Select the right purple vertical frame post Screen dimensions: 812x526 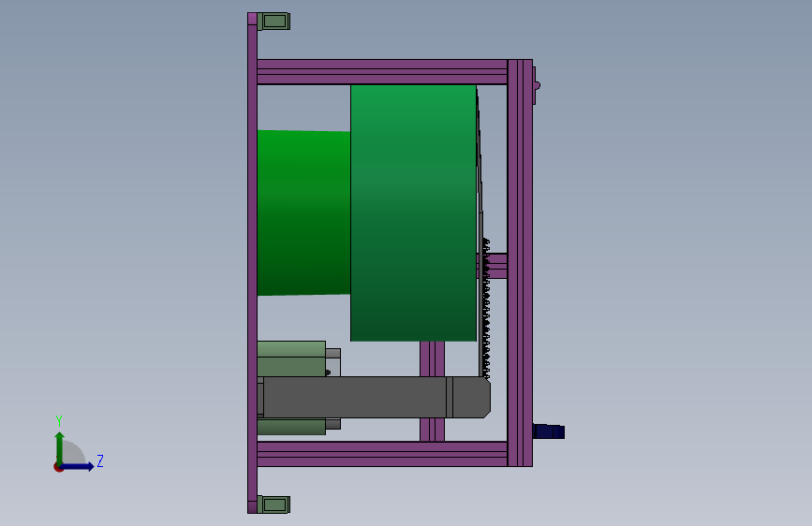tap(520, 263)
